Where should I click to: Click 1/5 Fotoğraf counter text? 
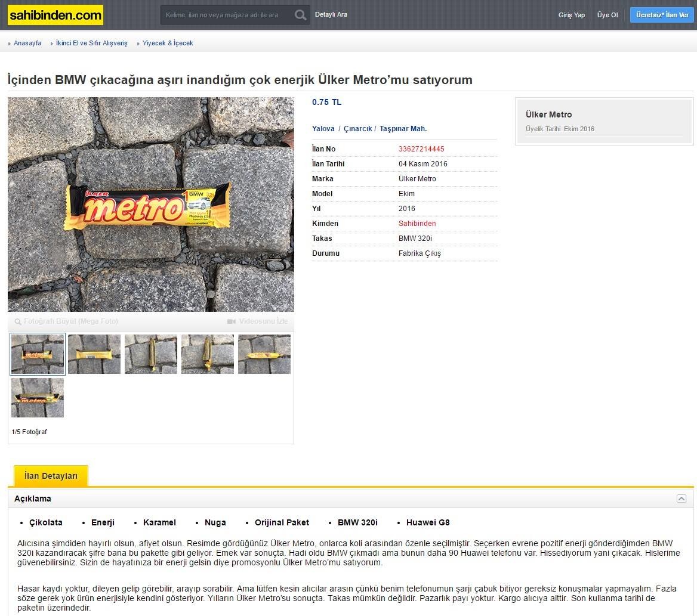(x=29, y=432)
